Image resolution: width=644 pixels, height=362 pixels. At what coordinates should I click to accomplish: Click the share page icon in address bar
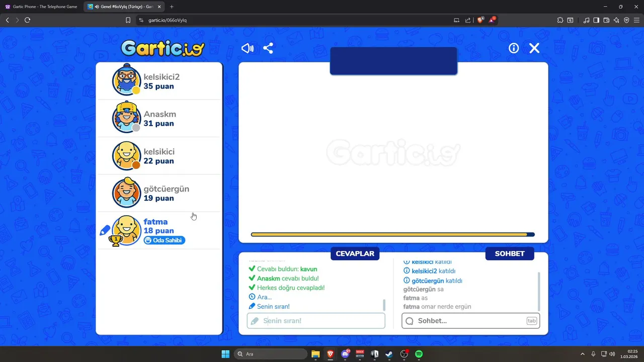click(468, 20)
